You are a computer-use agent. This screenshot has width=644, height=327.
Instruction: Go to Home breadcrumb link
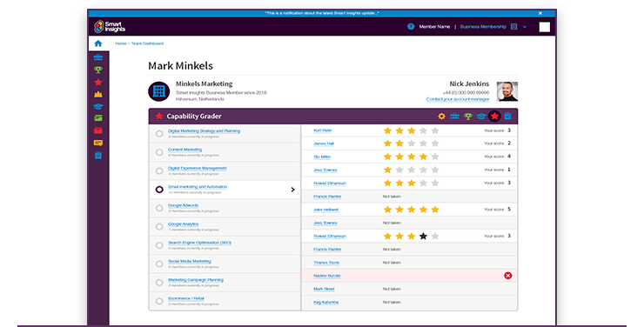121,43
